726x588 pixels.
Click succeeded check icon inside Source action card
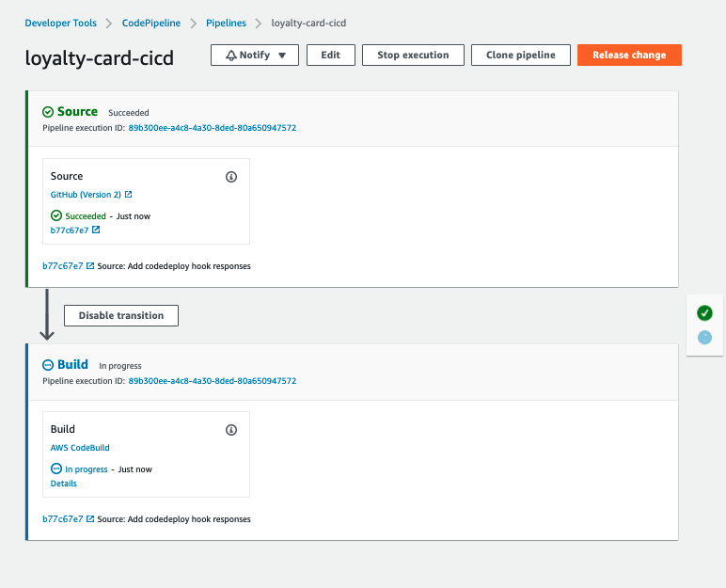[x=56, y=215]
